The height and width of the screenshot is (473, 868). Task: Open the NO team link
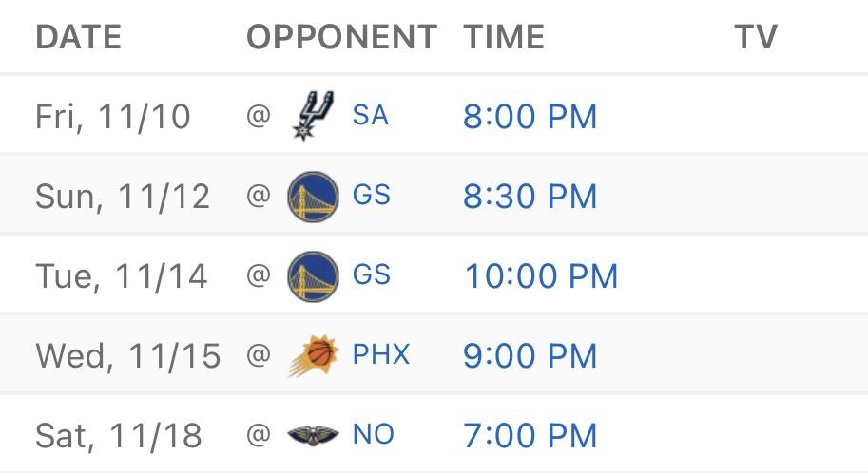(x=373, y=435)
